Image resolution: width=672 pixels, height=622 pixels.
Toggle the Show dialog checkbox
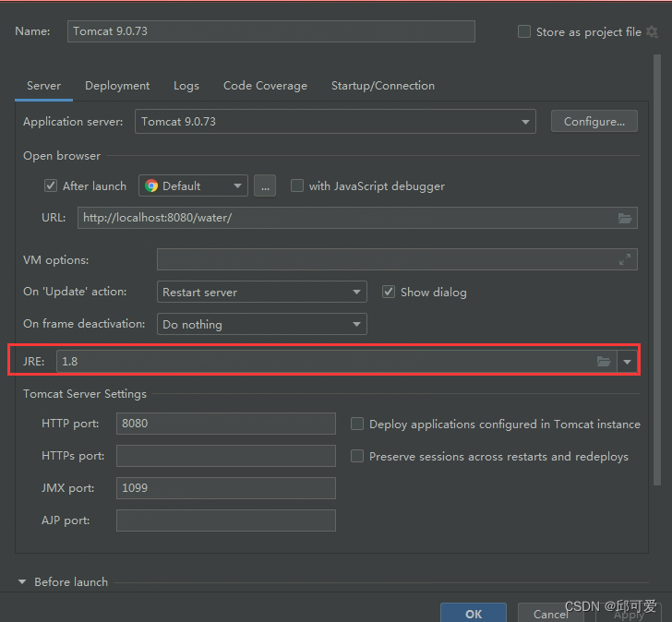click(389, 292)
